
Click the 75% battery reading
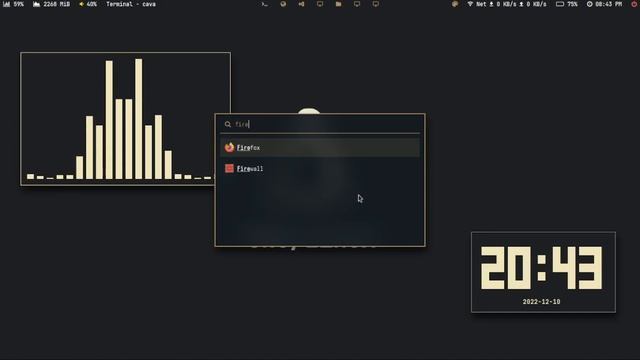click(x=572, y=4)
